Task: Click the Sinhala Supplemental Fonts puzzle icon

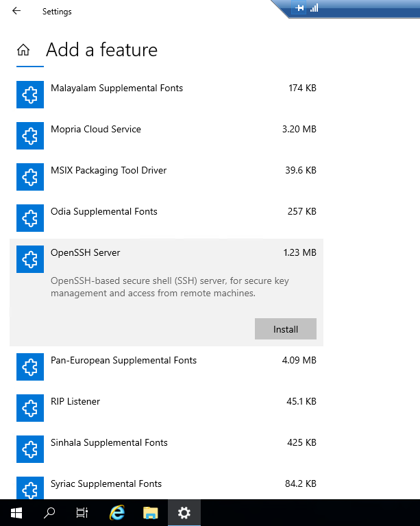Action: tap(30, 449)
